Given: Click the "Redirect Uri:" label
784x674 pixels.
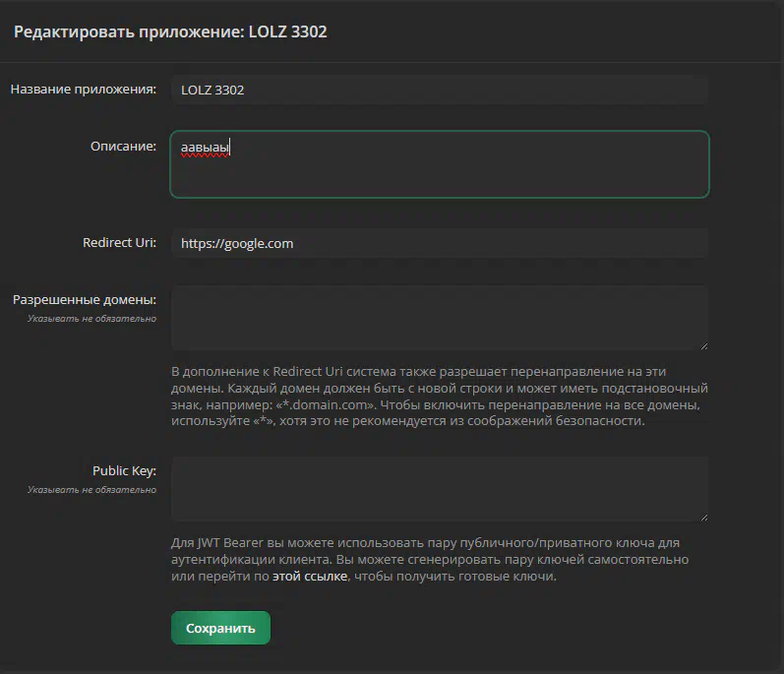Looking at the screenshot, I should click(x=119, y=243).
